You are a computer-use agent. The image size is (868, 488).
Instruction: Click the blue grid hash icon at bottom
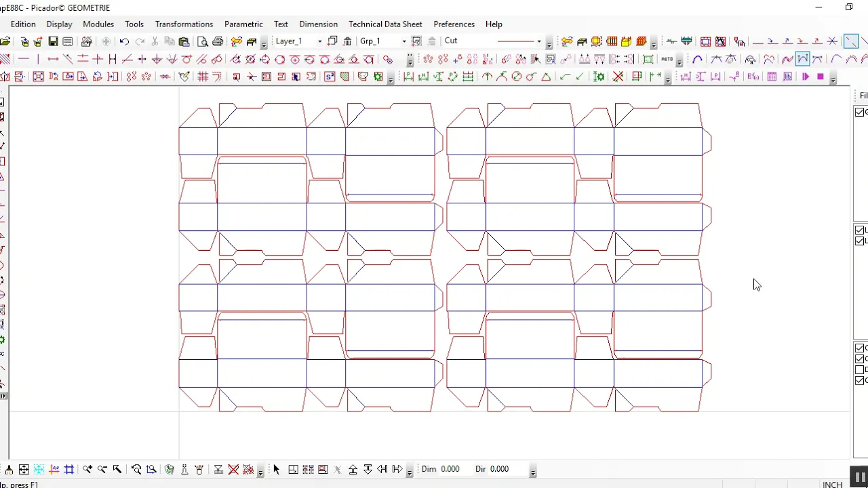click(69, 469)
